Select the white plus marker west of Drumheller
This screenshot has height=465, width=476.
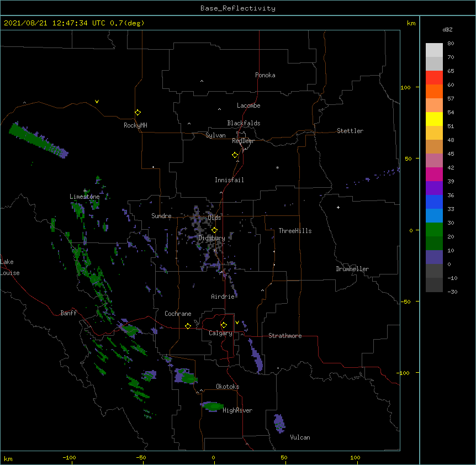[338, 207]
